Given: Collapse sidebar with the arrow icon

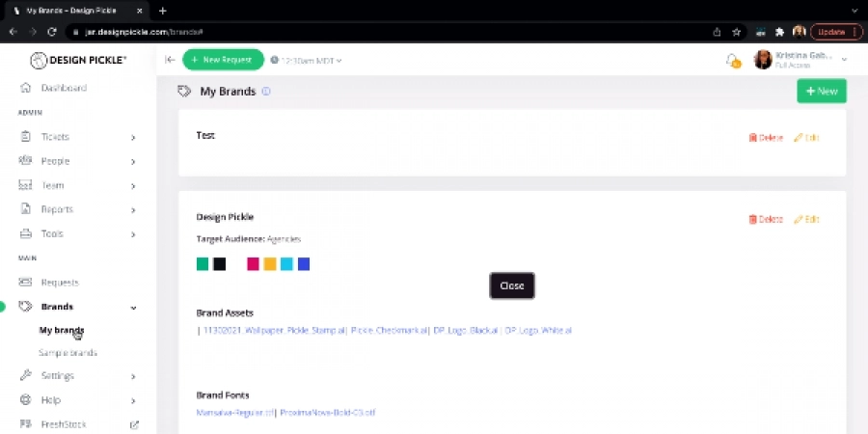Looking at the screenshot, I should click(x=170, y=60).
